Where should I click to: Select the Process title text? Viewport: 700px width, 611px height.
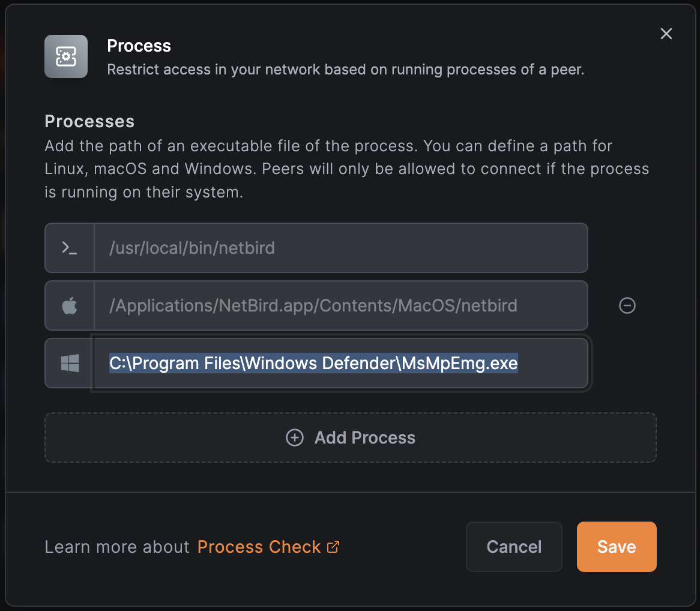[139, 46]
